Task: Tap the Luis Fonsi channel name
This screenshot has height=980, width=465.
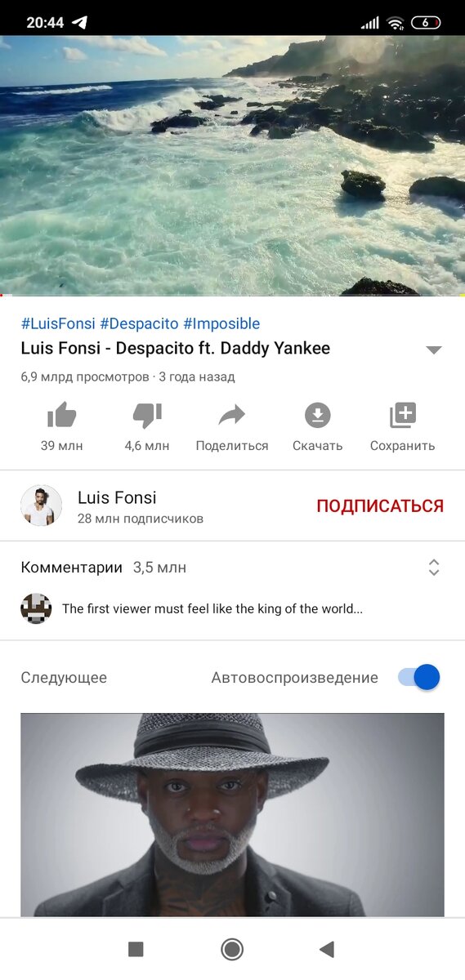Action: point(117,497)
